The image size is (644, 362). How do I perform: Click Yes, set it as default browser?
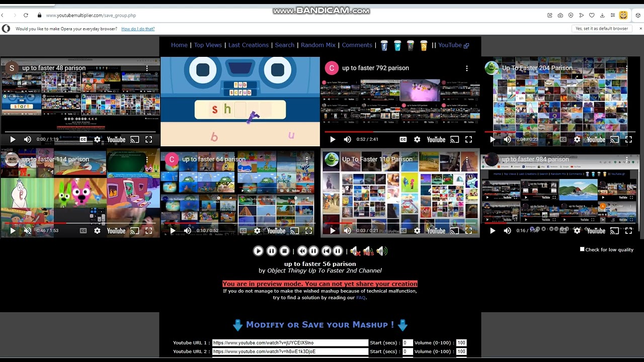602,29
